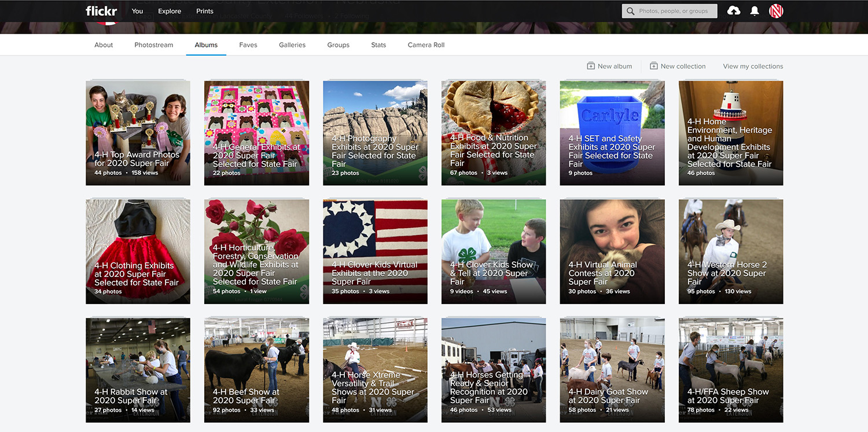Open the notifications bell
The width and height of the screenshot is (868, 432).
coord(755,11)
